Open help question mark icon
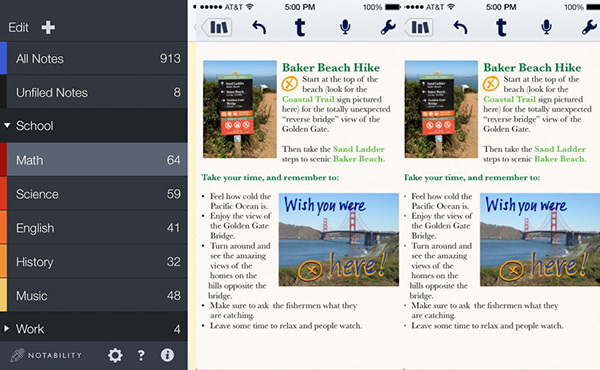The width and height of the screenshot is (600, 370). point(141,355)
